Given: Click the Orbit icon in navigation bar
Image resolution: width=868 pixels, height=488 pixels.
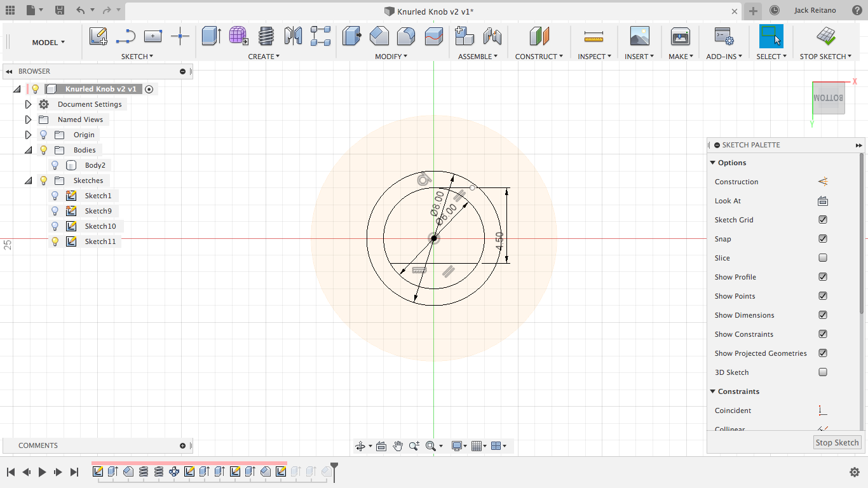Looking at the screenshot, I should click(360, 446).
